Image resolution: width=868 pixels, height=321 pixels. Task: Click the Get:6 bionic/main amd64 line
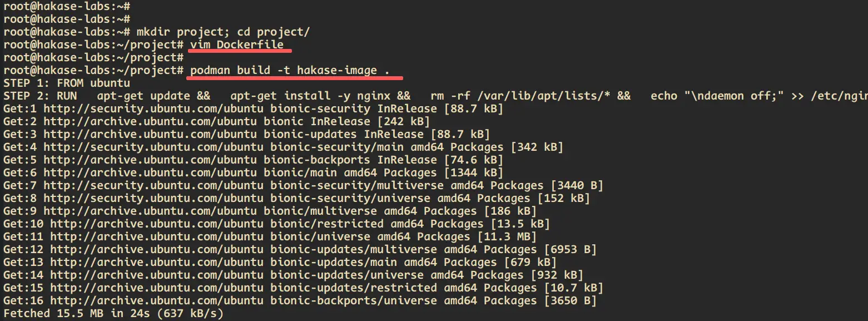253,173
